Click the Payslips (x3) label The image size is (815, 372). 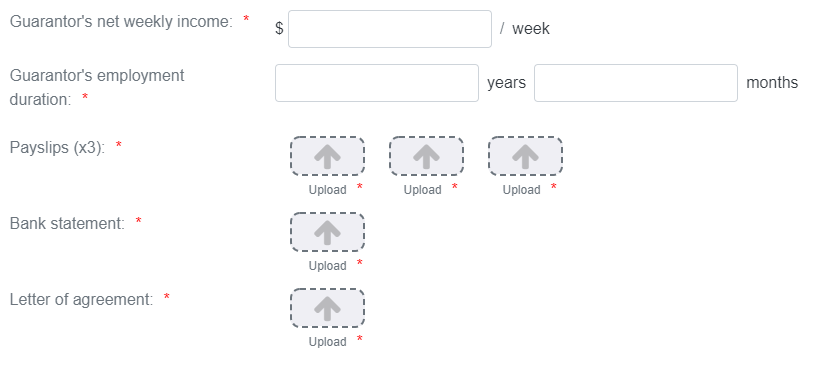pyautogui.click(x=57, y=148)
